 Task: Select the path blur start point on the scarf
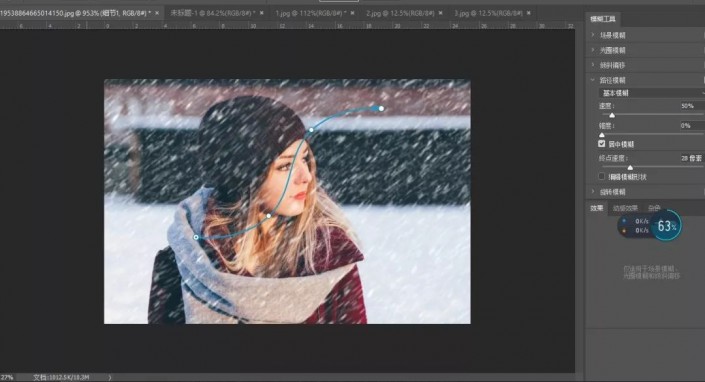pos(196,237)
